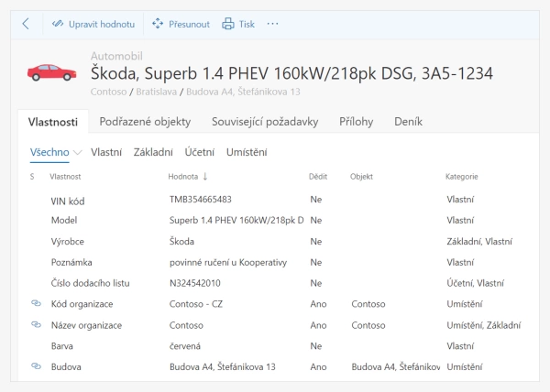Click Přesunout move button
The image size is (550, 392).
[x=181, y=24]
